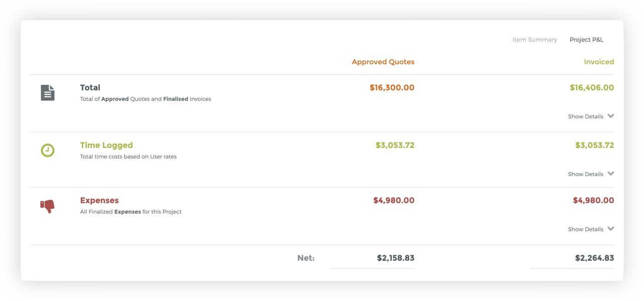
Task: Click the Expenses heading
Action: pyautogui.click(x=99, y=200)
